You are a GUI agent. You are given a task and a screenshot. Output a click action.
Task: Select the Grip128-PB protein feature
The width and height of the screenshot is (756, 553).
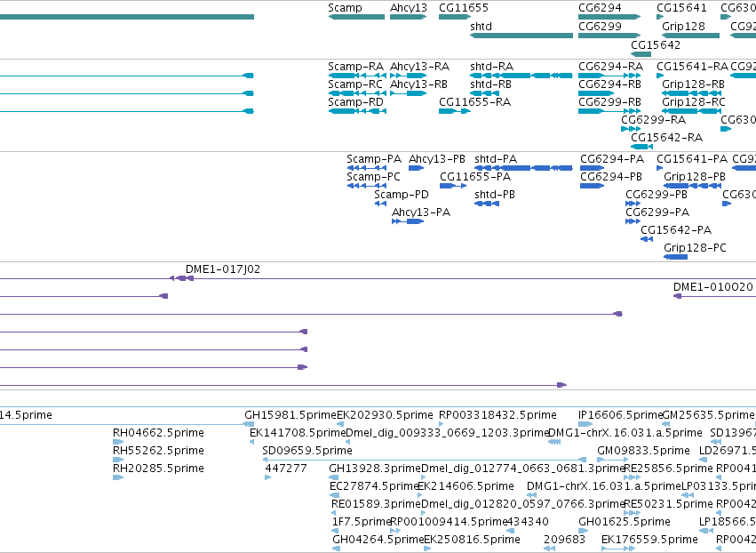coord(693,187)
